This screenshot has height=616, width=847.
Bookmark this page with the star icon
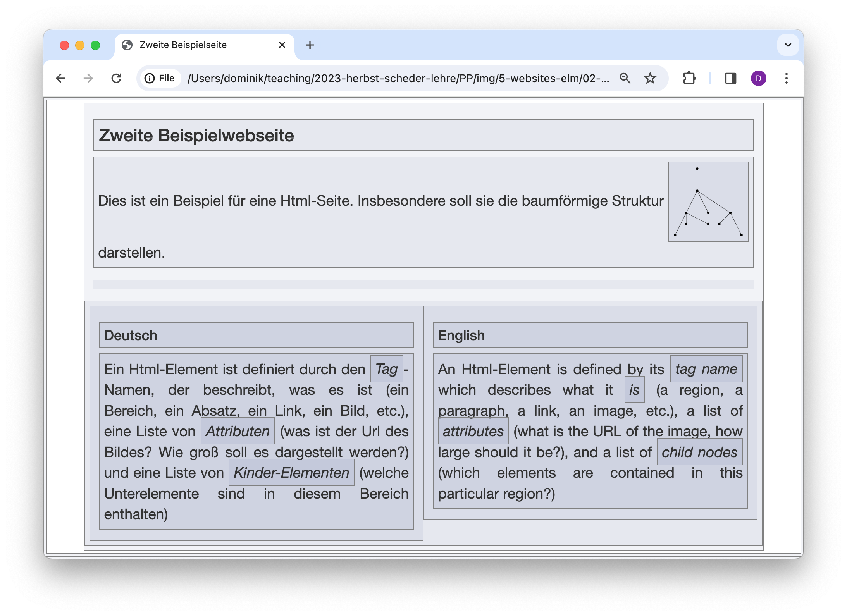650,78
